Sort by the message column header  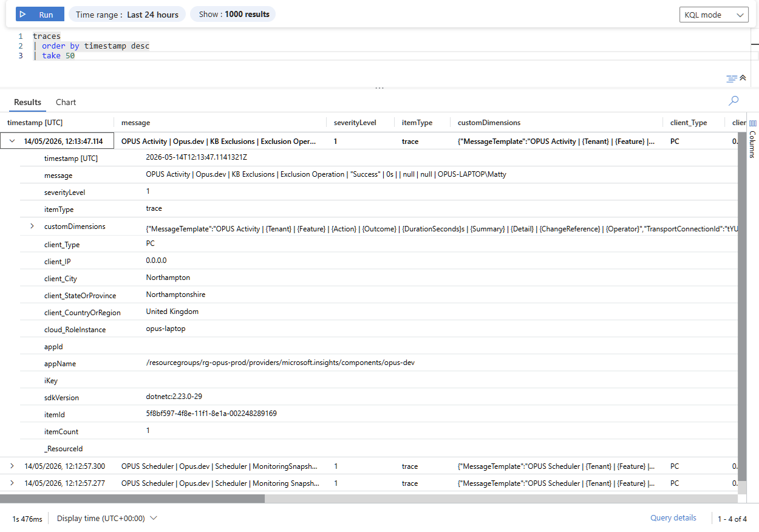pos(135,122)
